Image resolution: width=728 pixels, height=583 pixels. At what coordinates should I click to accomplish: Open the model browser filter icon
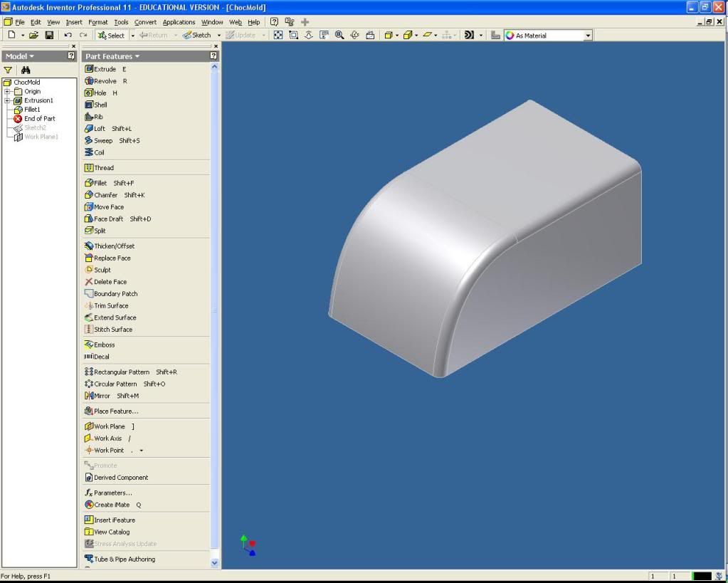pyautogui.click(x=9, y=70)
